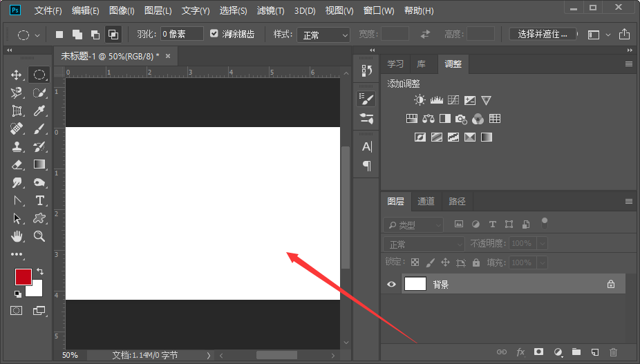This screenshot has height=364, width=640.
Task: Select the Spot Healing Brush tool
Action: click(x=17, y=129)
